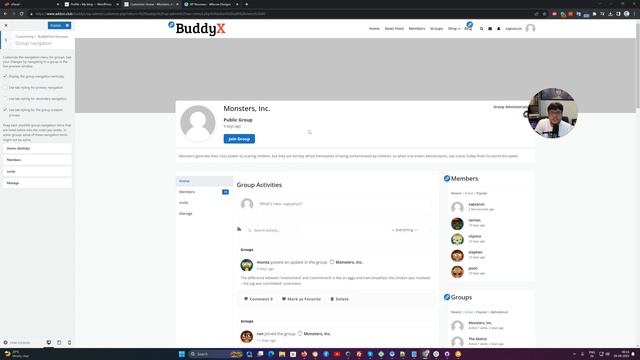Enable tab styling for secondary navigation
The width and height of the screenshot is (640, 360).
tap(5, 99)
